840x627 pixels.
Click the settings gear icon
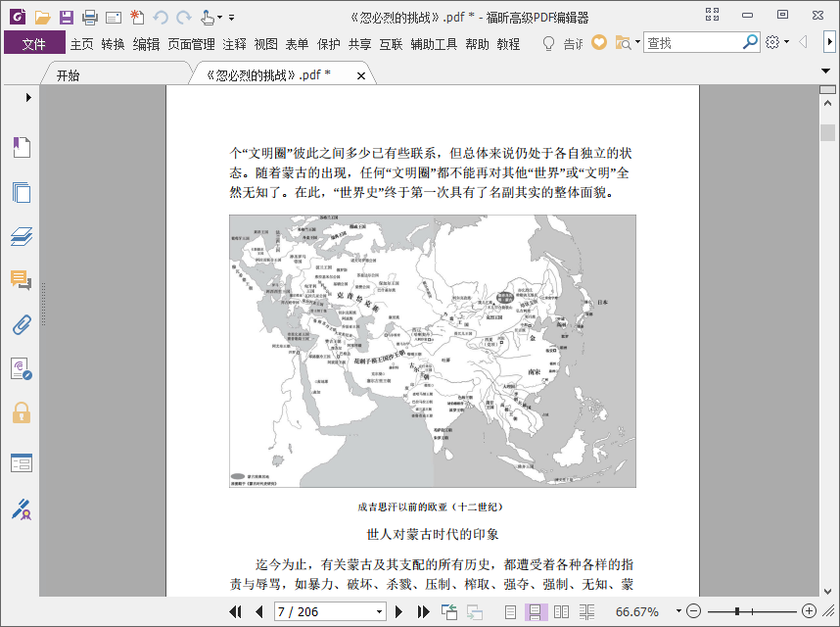click(x=772, y=42)
